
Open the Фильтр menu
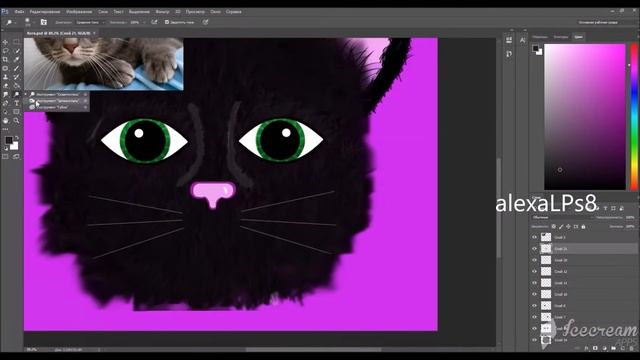tap(162, 12)
